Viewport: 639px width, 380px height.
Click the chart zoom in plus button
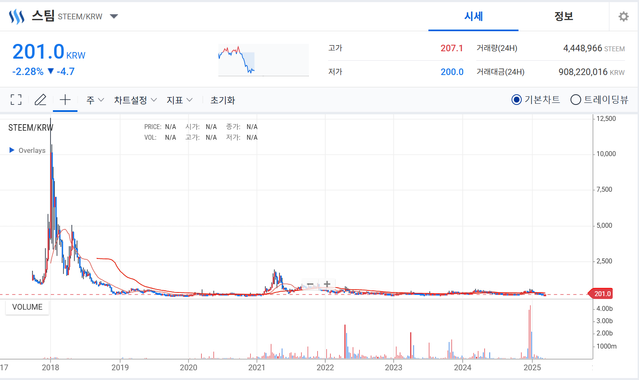coord(327,284)
